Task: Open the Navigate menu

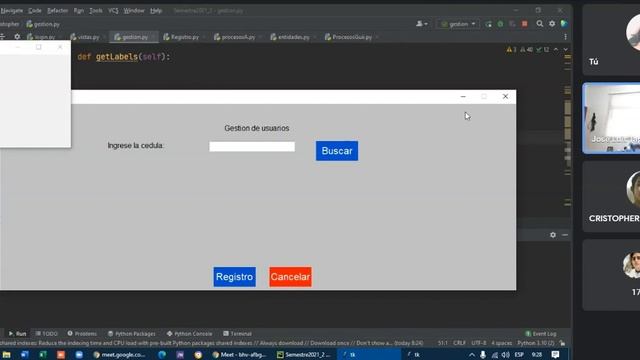Action: 11,11
